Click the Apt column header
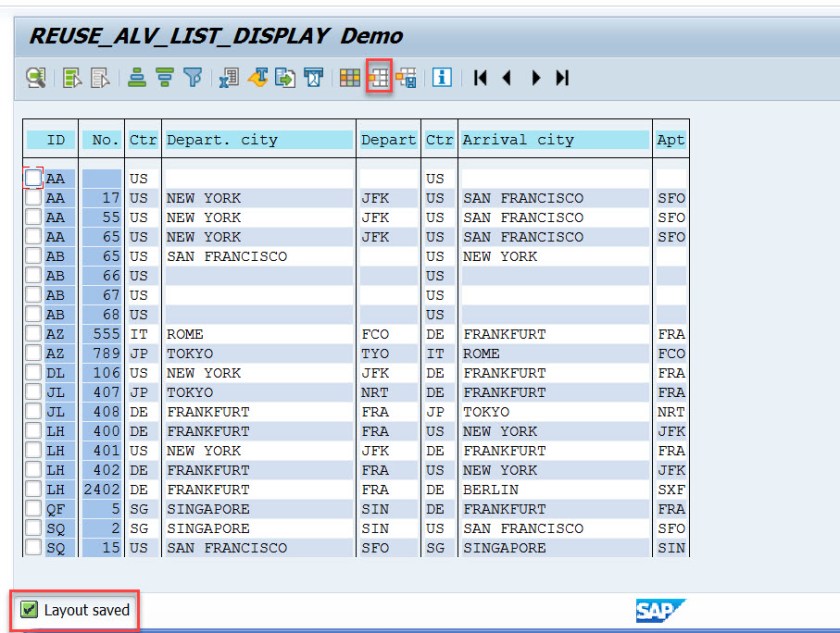 tap(671, 140)
